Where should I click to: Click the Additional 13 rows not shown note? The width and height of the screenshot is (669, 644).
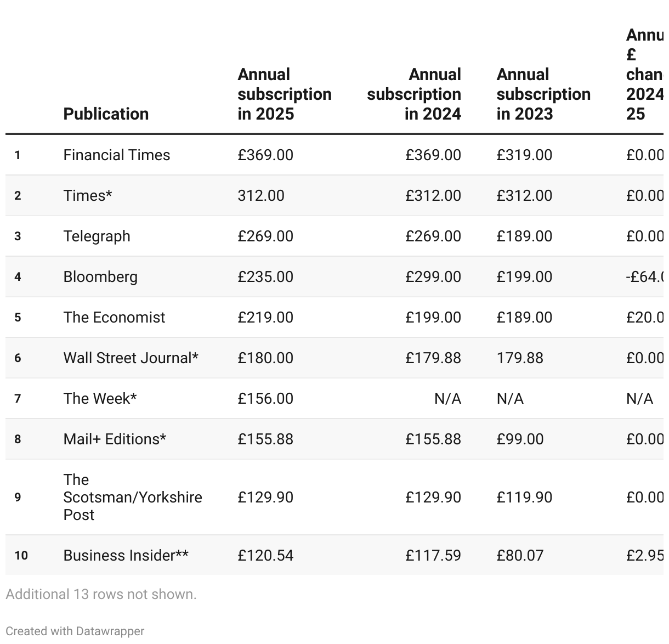tap(101, 594)
